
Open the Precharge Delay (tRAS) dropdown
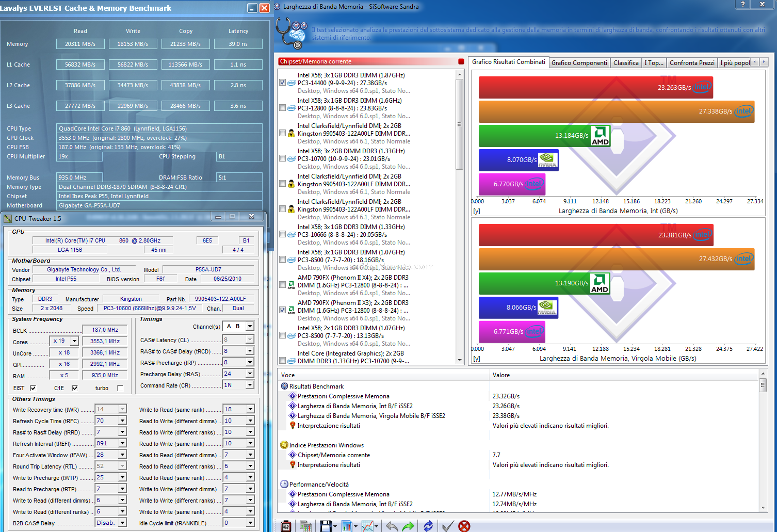tap(250, 374)
